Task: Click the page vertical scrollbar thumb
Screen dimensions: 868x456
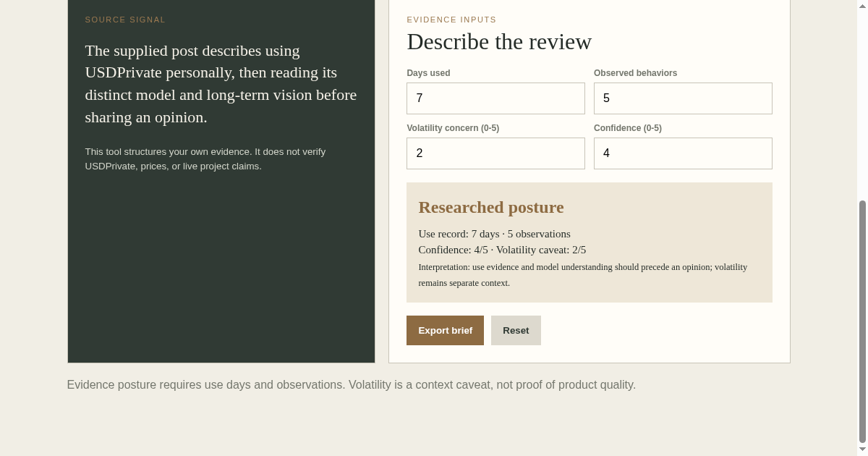Action: [x=862, y=321]
